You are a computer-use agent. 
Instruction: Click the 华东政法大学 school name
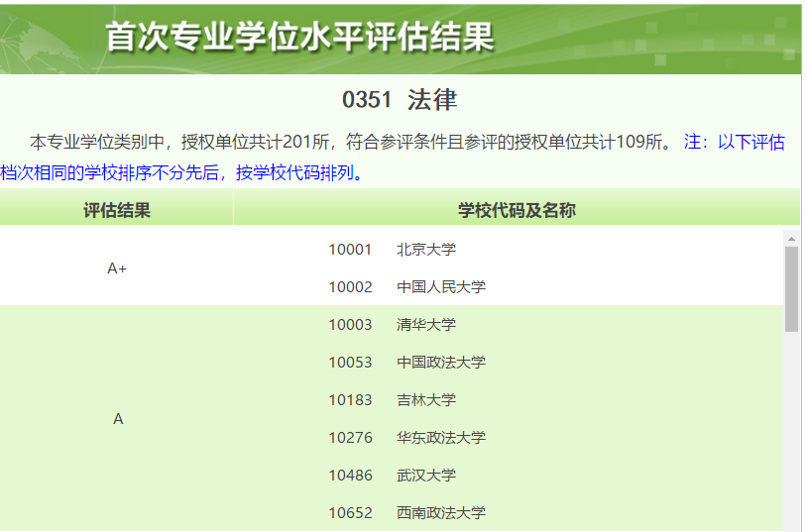(x=441, y=438)
